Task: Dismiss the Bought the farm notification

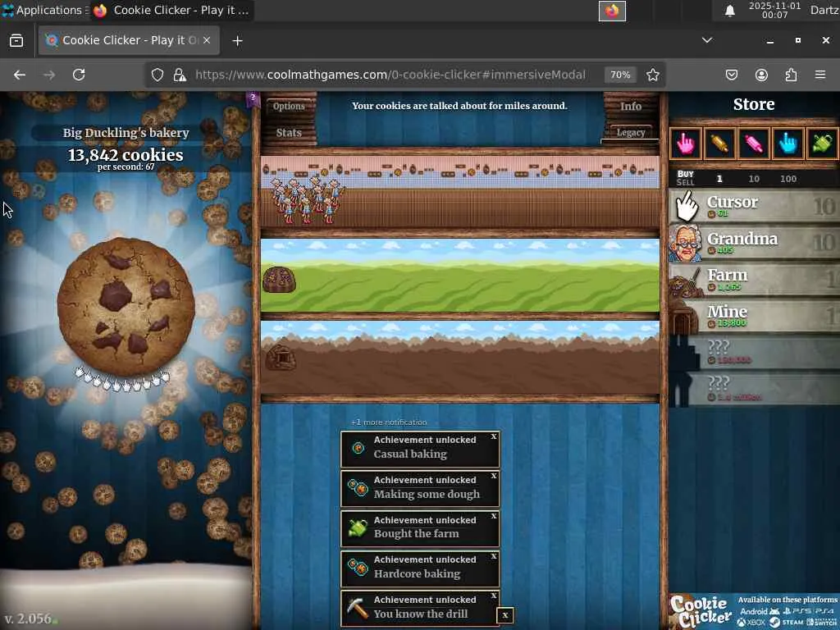Action: pos(493,516)
